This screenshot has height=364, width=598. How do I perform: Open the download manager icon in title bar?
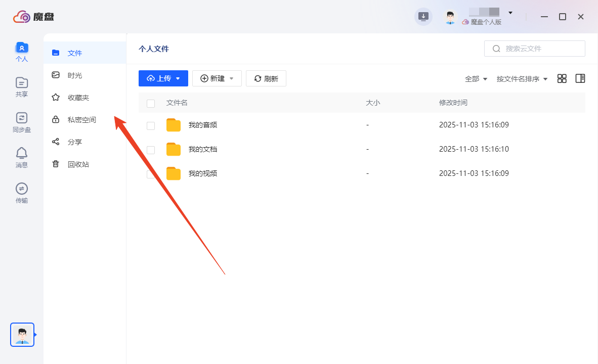tap(423, 16)
